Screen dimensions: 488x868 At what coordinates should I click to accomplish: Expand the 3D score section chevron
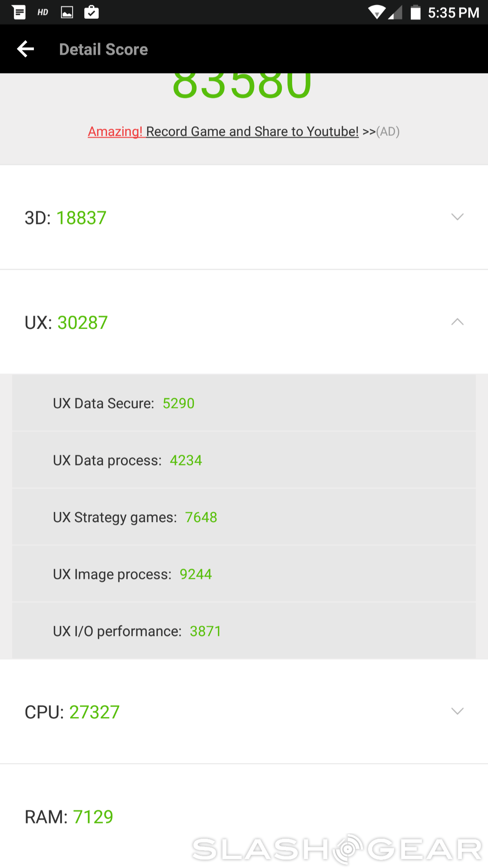457,217
